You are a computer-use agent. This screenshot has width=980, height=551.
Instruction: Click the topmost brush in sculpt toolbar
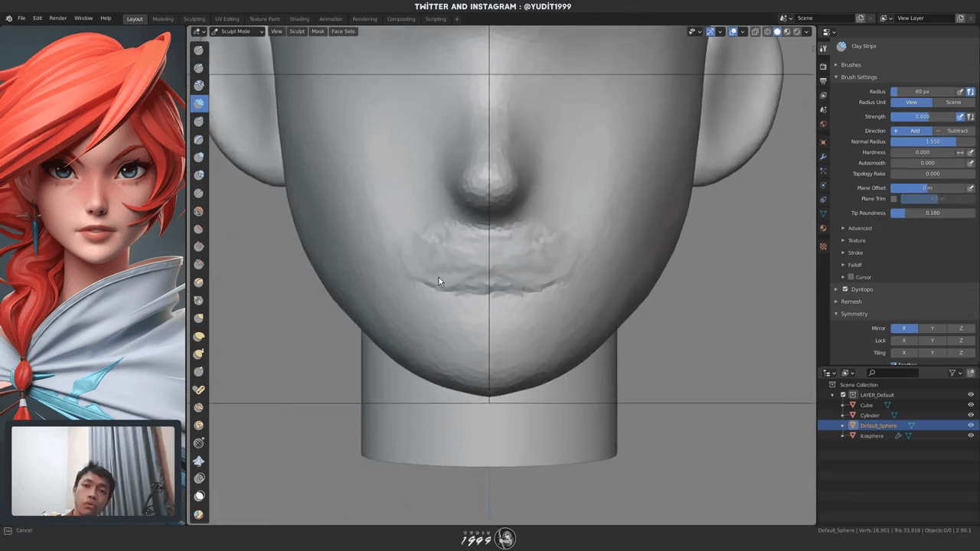click(x=198, y=50)
